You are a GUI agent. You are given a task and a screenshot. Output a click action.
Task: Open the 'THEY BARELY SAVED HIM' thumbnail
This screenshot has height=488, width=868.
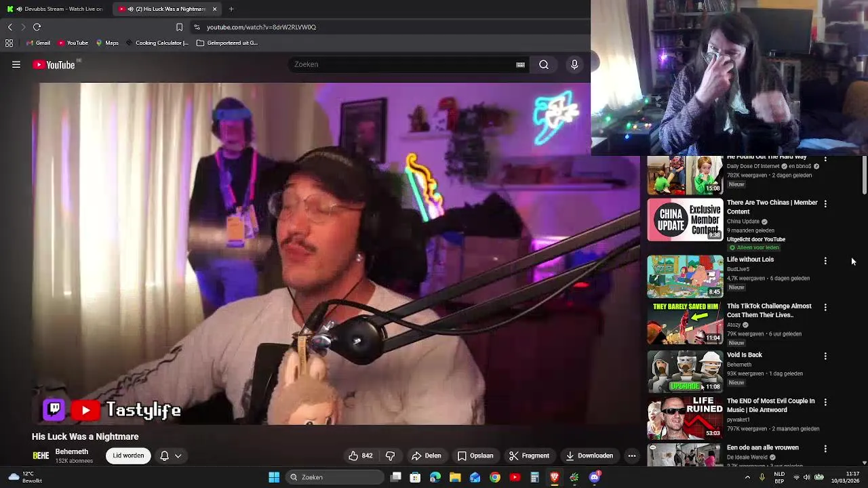point(685,323)
